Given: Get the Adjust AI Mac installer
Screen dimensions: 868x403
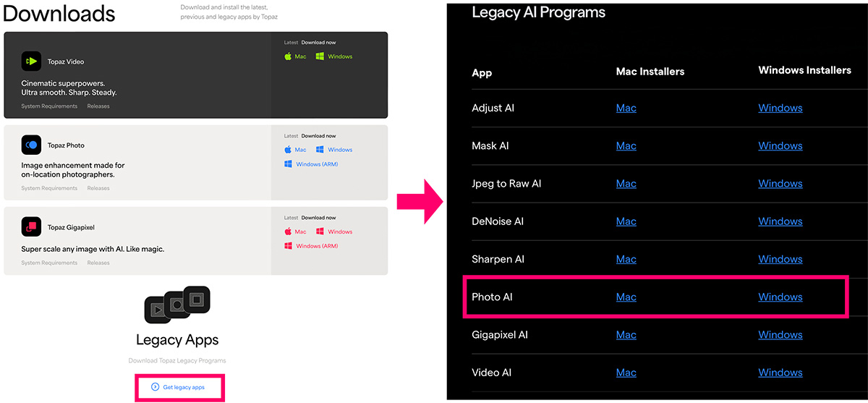Looking at the screenshot, I should (x=626, y=109).
